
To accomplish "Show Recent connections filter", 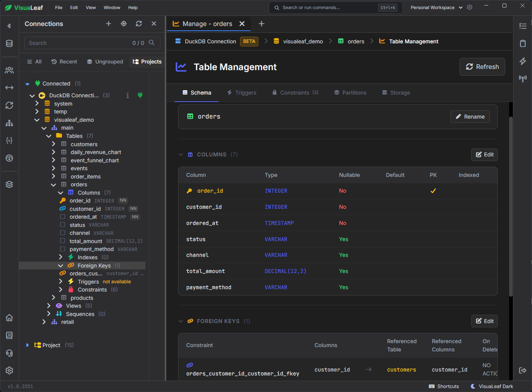I will (x=64, y=61).
